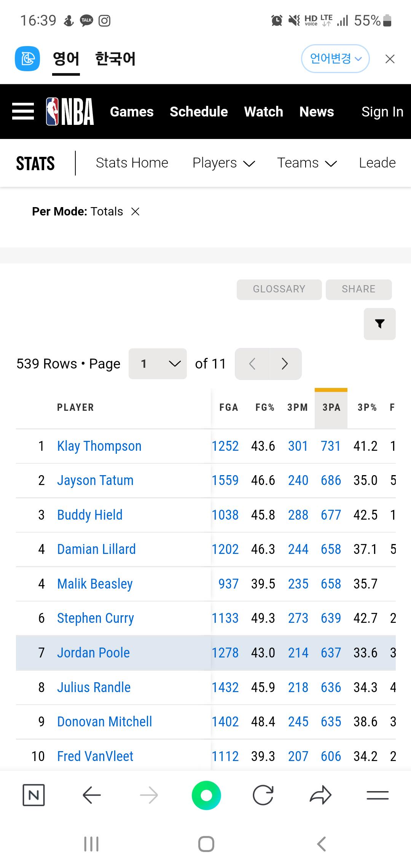Tap the browser back arrow
The width and height of the screenshot is (411, 868).
tap(91, 795)
